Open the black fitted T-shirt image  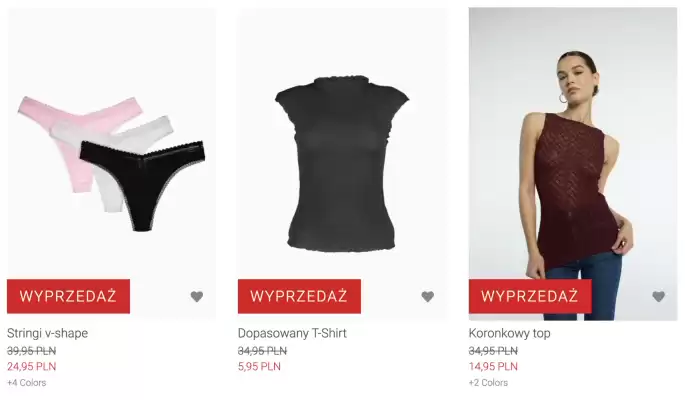[342, 164]
